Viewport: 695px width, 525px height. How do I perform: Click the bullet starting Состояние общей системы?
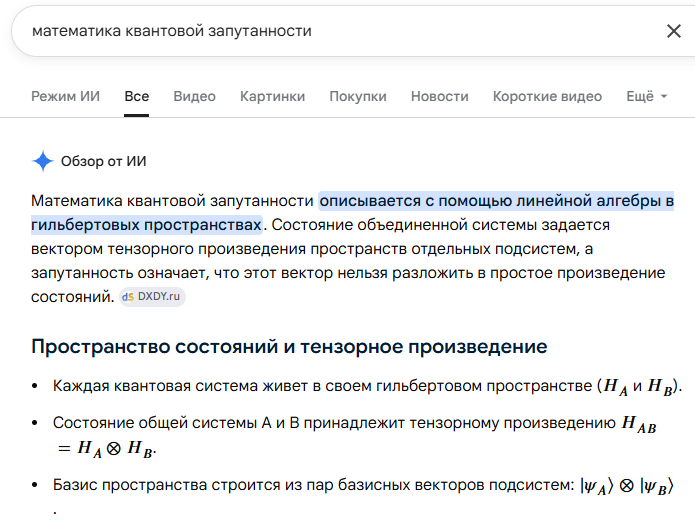coord(354,435)
